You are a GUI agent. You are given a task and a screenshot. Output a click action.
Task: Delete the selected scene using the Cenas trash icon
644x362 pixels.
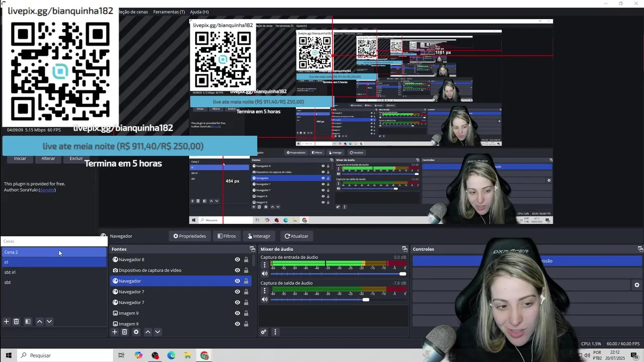pos(16,321)
